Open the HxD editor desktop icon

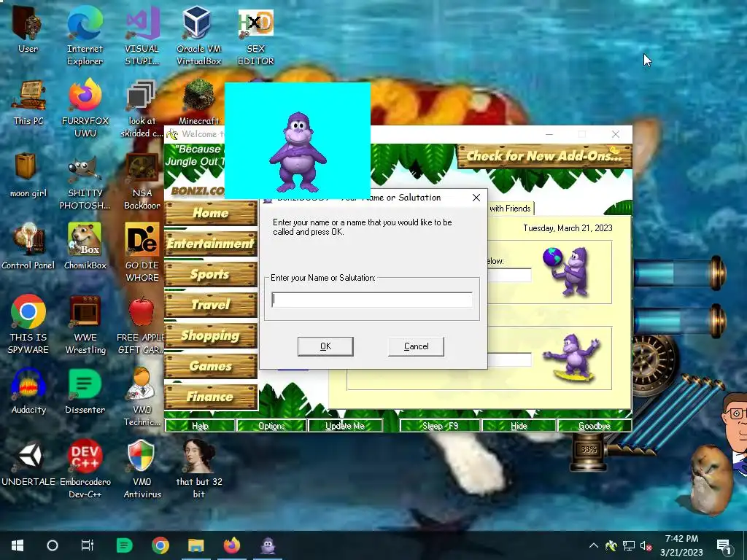click(256, 36)
